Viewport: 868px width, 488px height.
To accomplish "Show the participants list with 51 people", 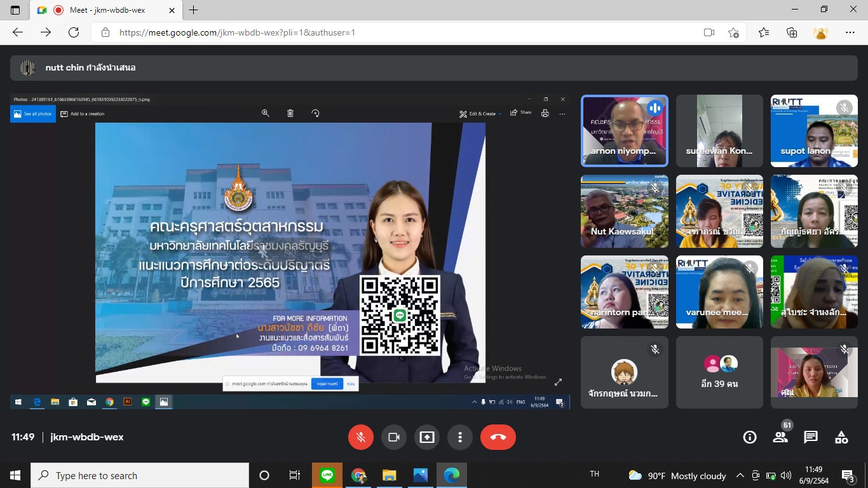I will click(780, 437).
